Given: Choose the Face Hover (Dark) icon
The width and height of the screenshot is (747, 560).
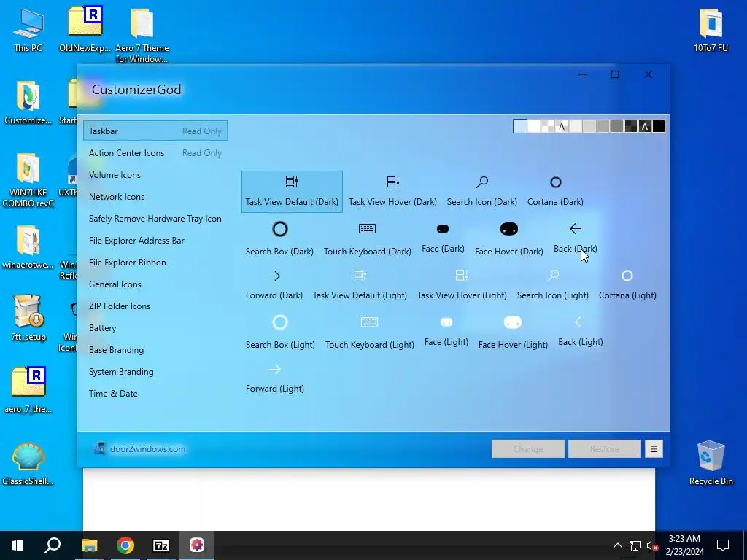Looking at the screenshot, I should (x=508, y=239).
